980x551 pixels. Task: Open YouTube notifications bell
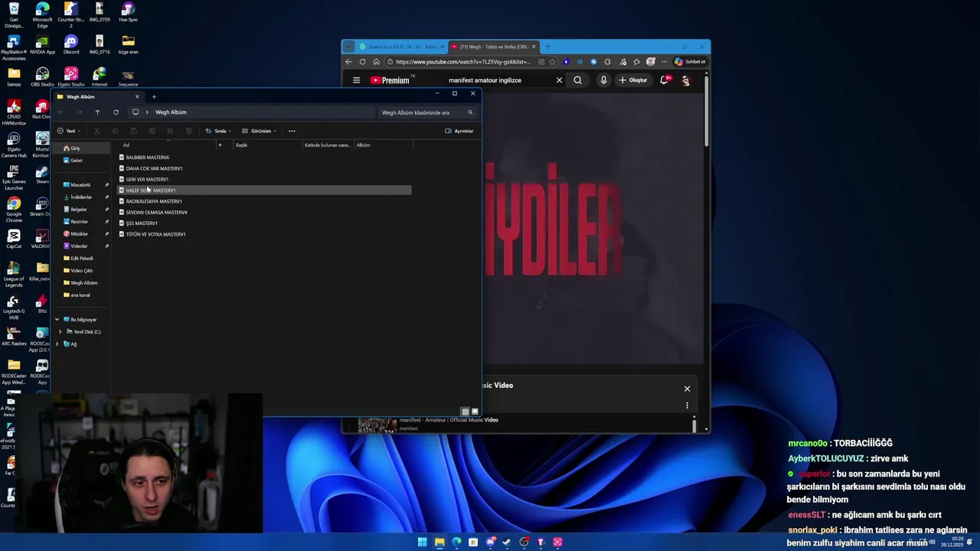(665, 80)
